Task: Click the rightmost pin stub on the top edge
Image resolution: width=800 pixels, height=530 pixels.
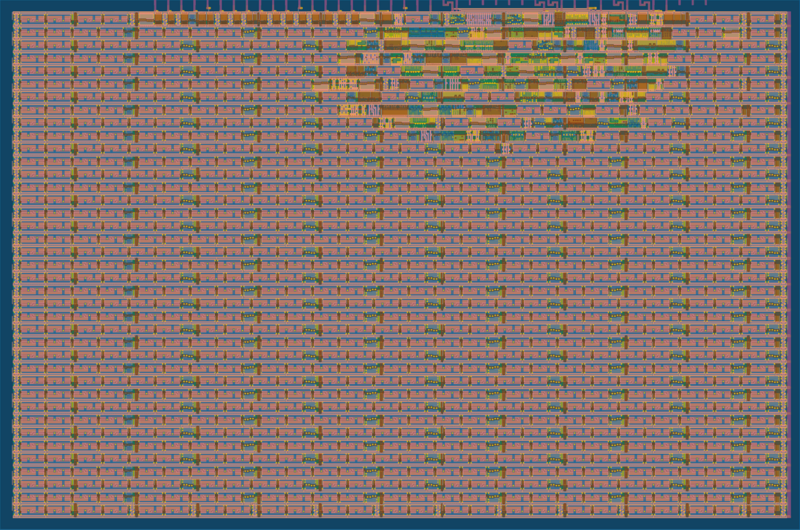Action: point(686,8)
